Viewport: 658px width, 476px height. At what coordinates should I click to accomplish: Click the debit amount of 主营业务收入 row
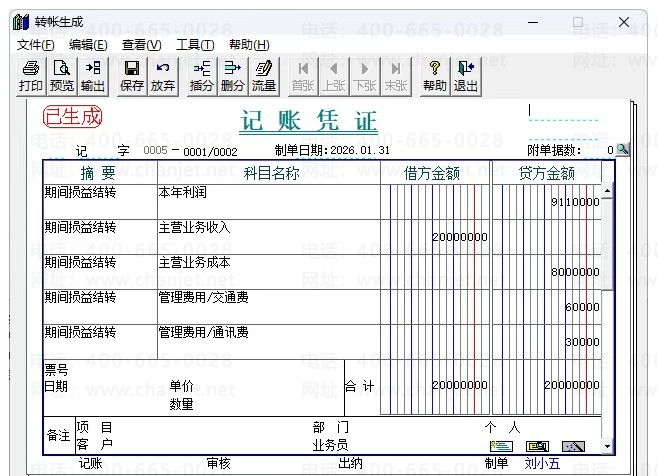tap(435, 237)
